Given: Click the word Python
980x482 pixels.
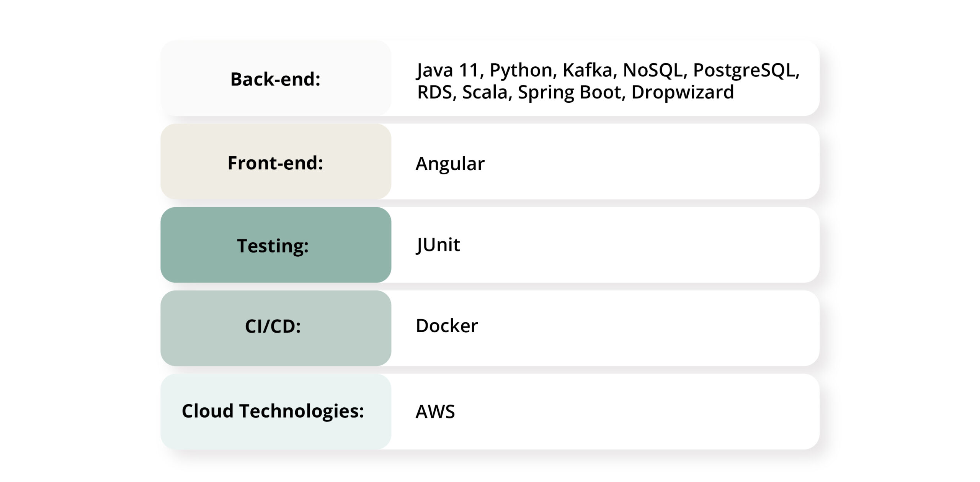Looking at the screenshot, I should click(521, 70).
